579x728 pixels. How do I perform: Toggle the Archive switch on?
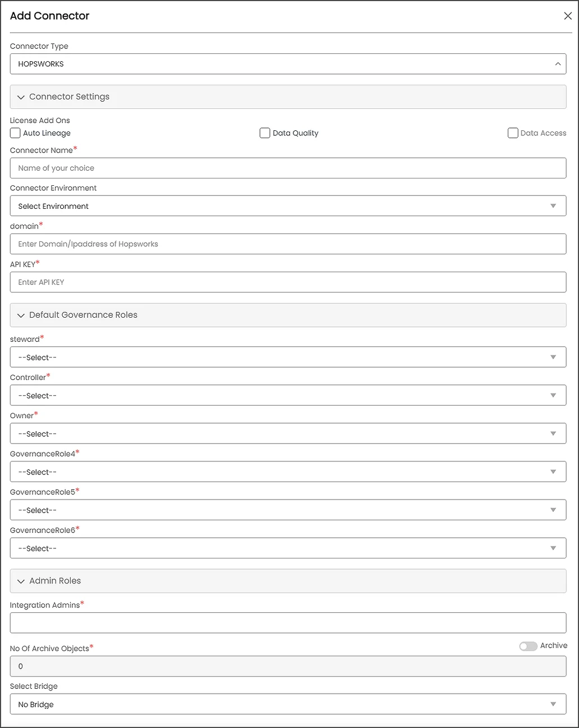pyautogui.click(x=528, y=646)
